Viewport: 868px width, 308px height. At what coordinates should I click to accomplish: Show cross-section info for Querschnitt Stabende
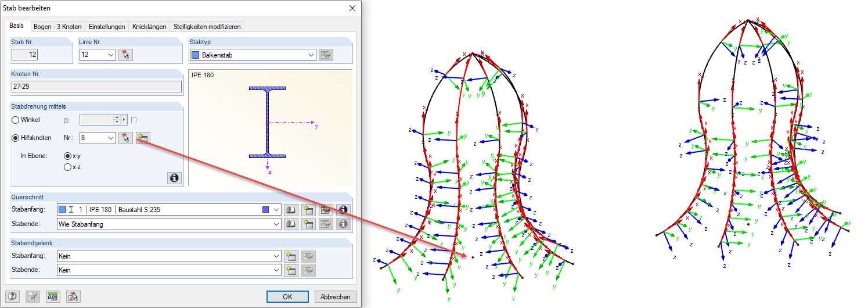click(344, 224)
